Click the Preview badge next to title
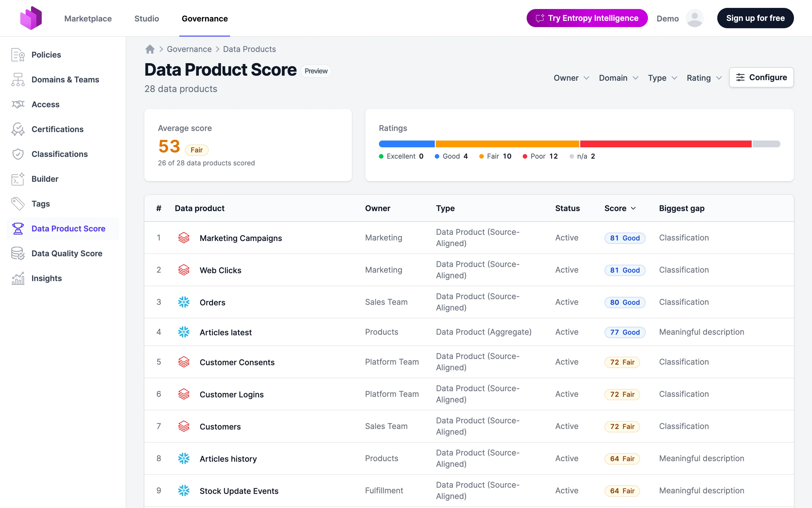The width and height of the screenshot is (812, 508). click(316, 71)
